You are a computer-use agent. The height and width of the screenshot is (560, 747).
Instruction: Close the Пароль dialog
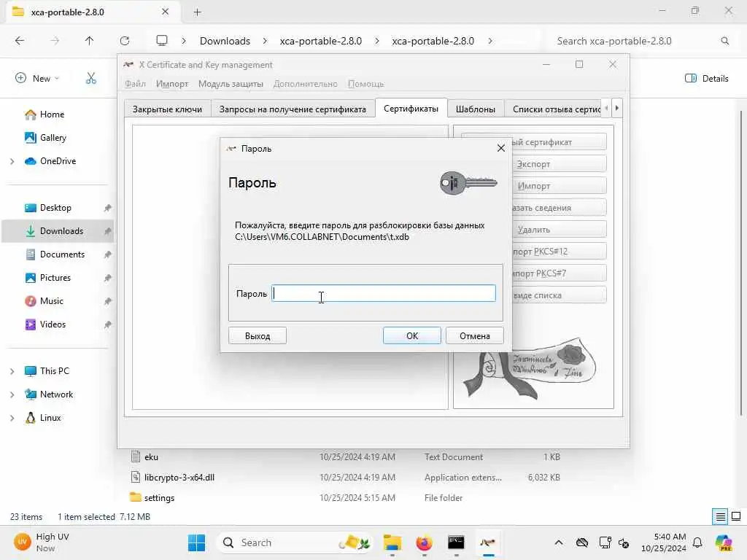[500, 148]
